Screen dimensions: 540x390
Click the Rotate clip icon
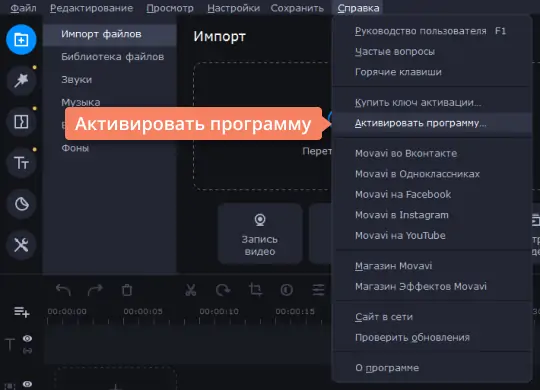[223, 290]
